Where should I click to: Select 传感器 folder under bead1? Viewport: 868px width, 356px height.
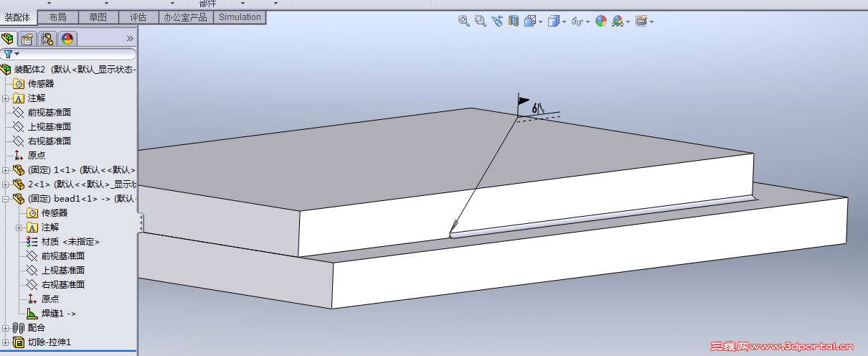coord(47,213)
